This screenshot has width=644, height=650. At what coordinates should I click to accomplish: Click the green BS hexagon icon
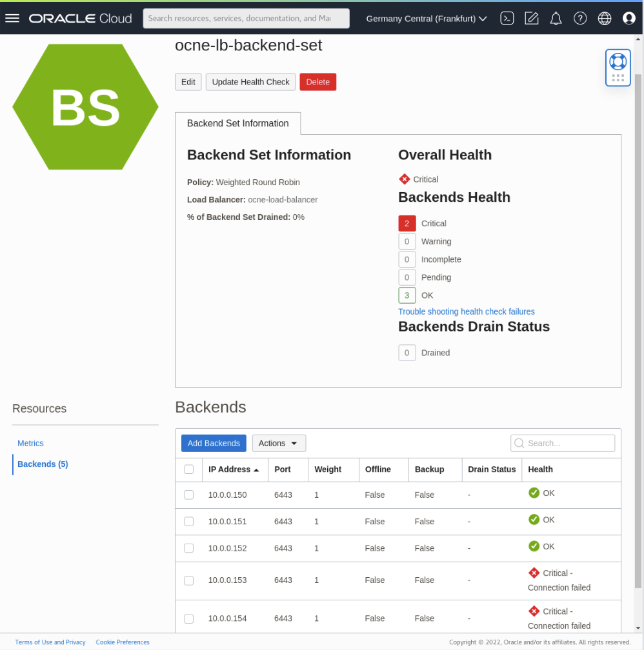pyautogui.click(x=85, y=107)
